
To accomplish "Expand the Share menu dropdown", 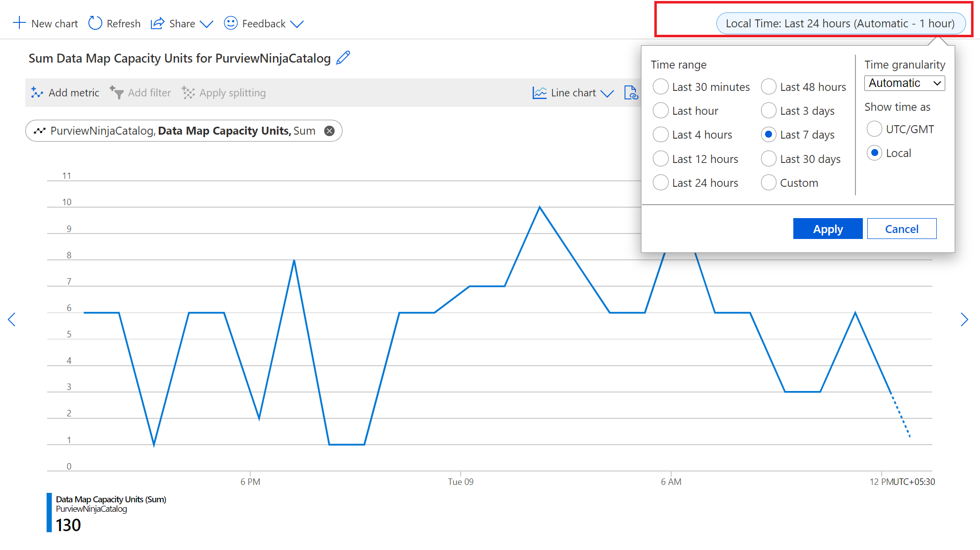I will [202, 23].
